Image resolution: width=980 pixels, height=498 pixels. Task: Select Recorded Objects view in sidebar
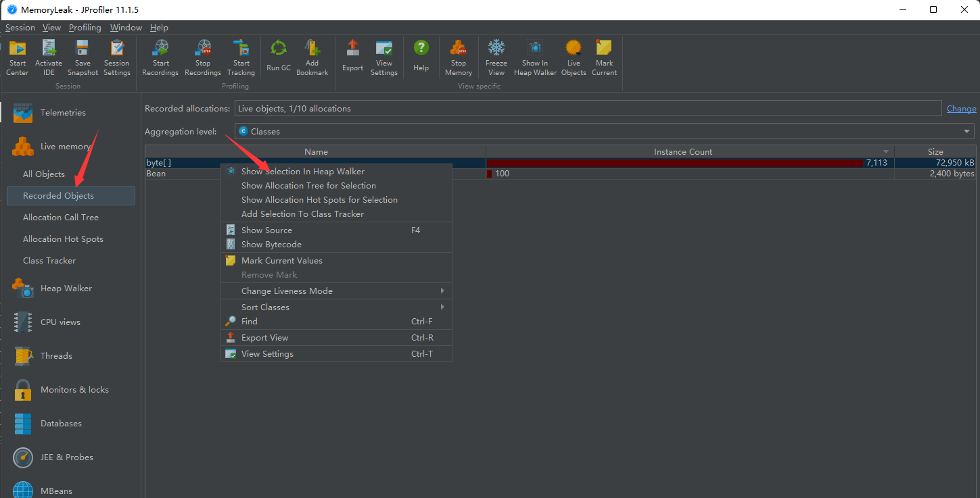point(70,196)
